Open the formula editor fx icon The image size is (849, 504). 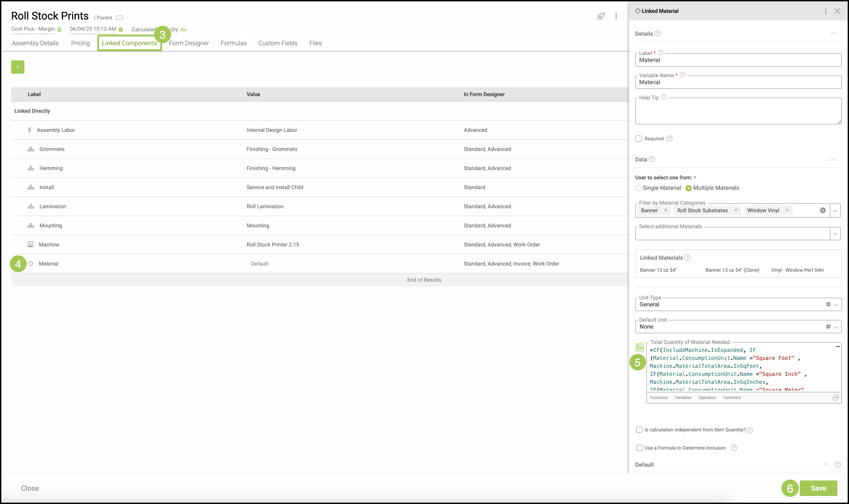[639, 347]
